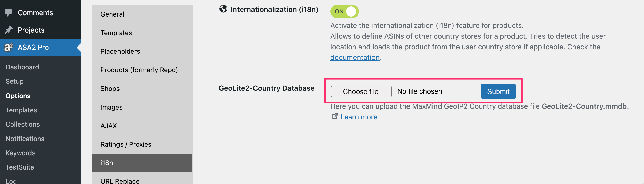Open the documentation hyperlink
644x184 pixels.
[x=355, y=57]
